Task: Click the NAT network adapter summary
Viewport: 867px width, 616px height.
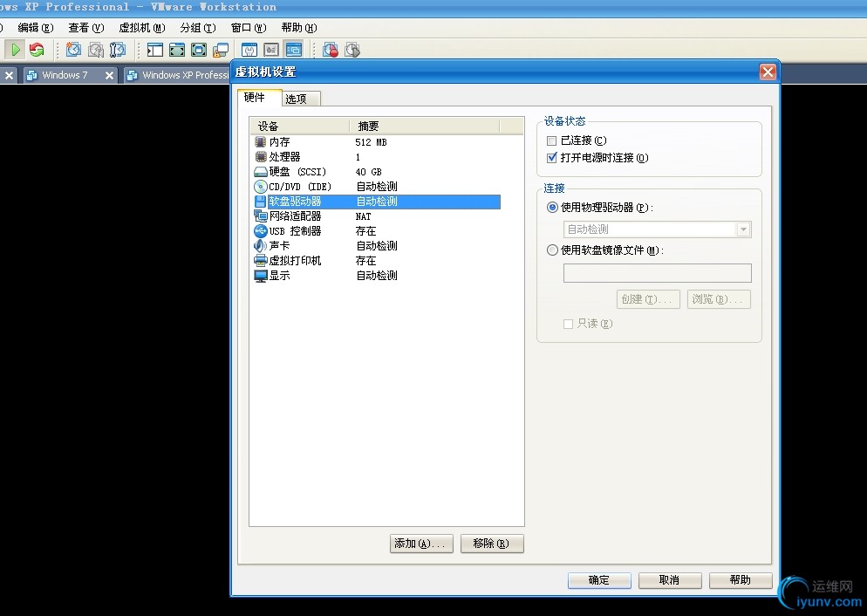Action: pos(363,216)
